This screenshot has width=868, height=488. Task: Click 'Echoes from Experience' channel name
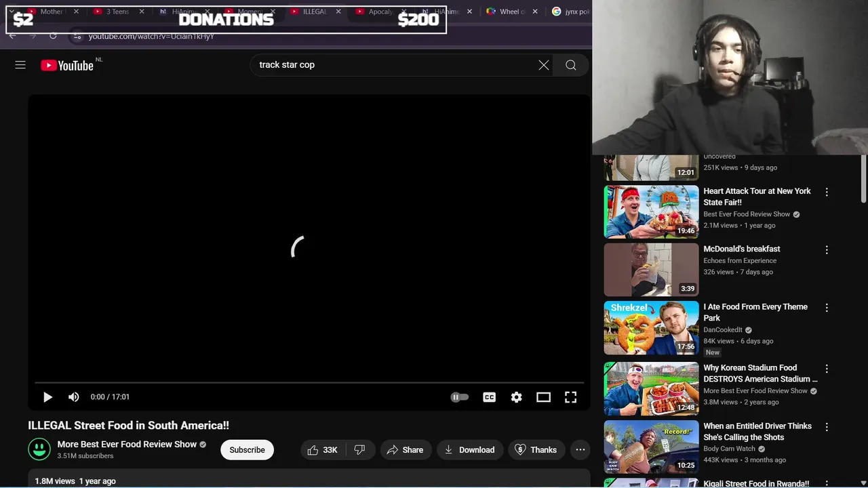[740, 261]
